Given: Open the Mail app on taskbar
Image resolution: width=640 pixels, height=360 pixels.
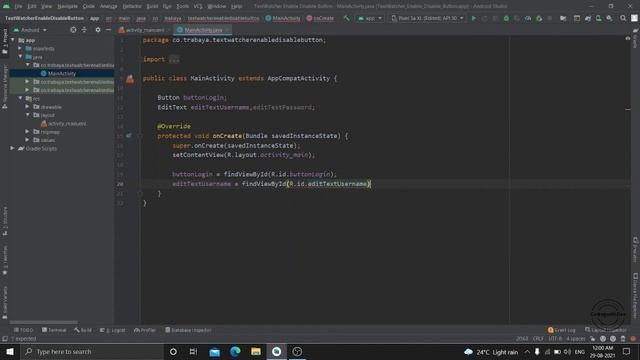Looking at the screenshot, I should (x=214, y=351).
